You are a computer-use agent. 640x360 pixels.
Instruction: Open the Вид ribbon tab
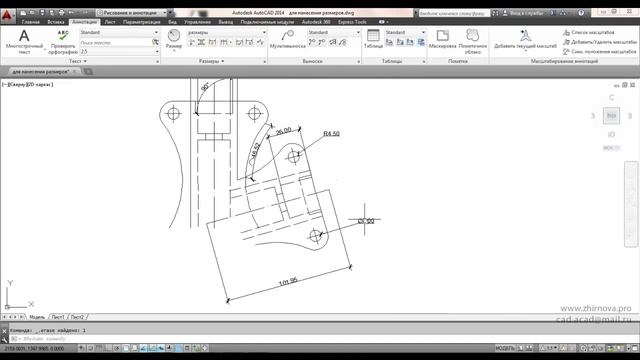pyautogui.click(x=172, y=22)
